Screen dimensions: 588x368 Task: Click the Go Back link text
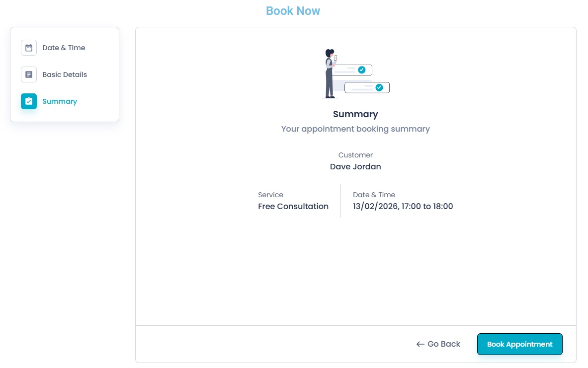point(444,344)
